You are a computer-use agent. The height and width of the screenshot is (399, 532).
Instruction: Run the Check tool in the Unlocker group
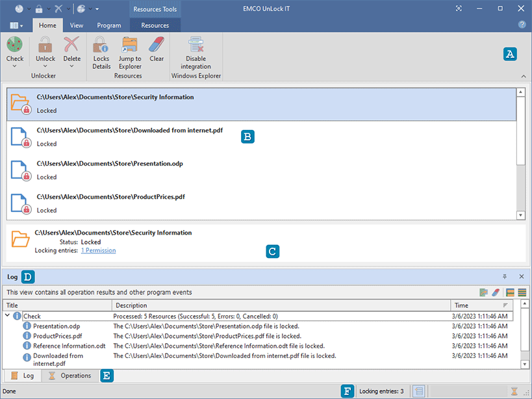pos(14,45)
